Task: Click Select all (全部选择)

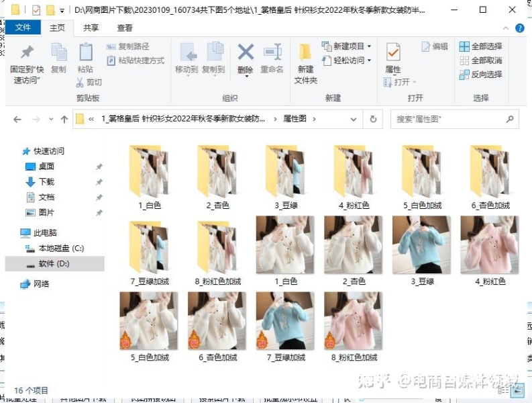Action: coord(480,46)
